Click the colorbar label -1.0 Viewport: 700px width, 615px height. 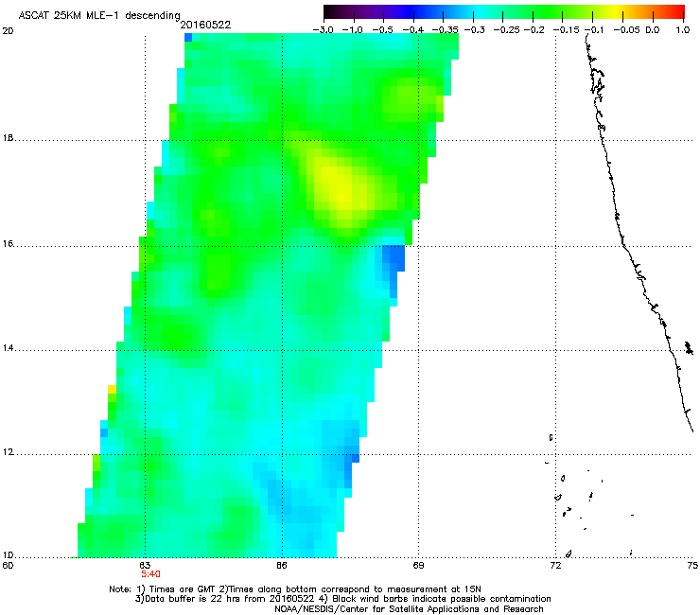pos(354,30)
